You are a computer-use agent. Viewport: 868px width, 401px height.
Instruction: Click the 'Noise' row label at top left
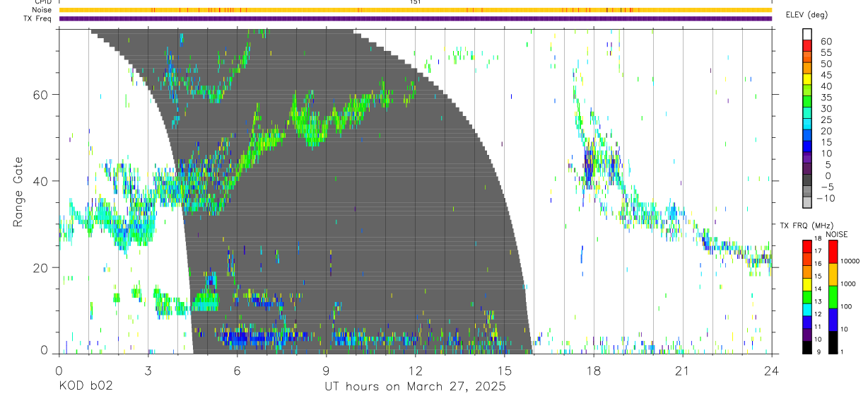(x=42, y=10)
